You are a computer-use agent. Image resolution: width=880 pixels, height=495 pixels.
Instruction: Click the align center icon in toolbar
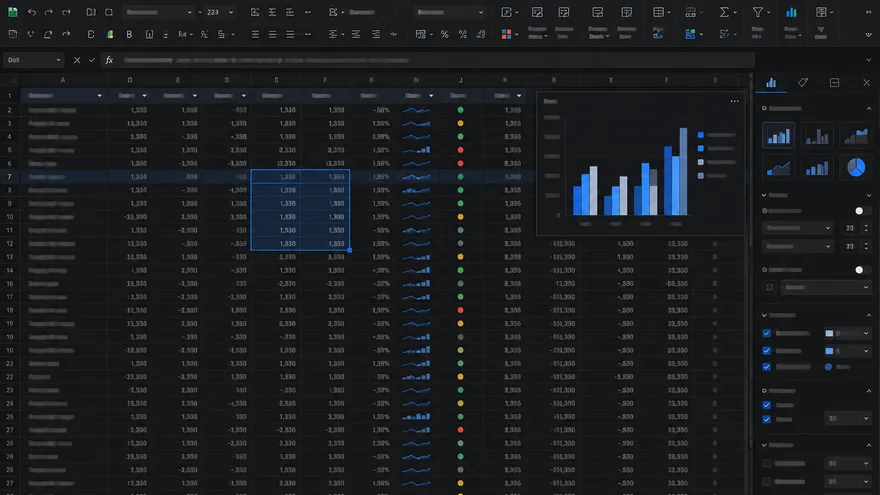pos(272,34)
